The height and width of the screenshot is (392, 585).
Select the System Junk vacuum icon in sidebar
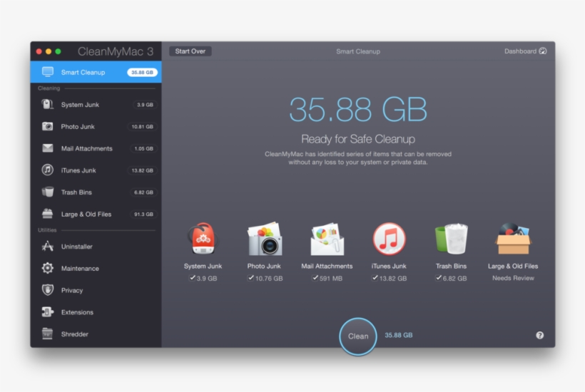click(x=47, y=104)
